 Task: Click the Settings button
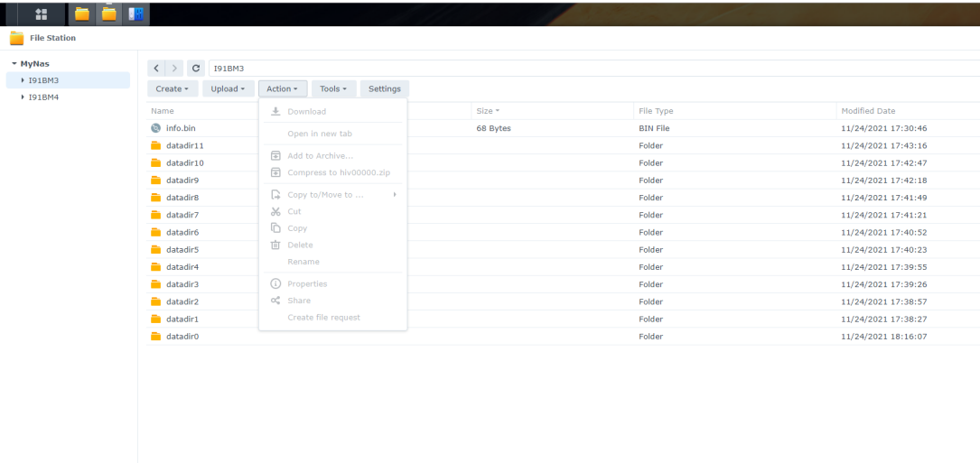tap(384, 88)
